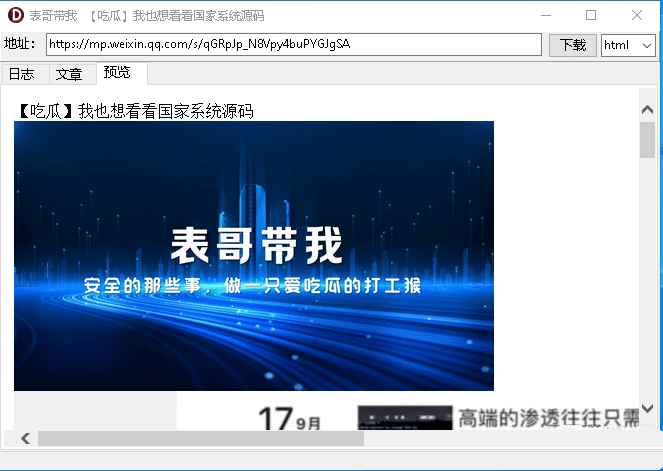663x471 pixels.
Task: Click the horizontal scrollbar thumb
Action: click(200, 438)
